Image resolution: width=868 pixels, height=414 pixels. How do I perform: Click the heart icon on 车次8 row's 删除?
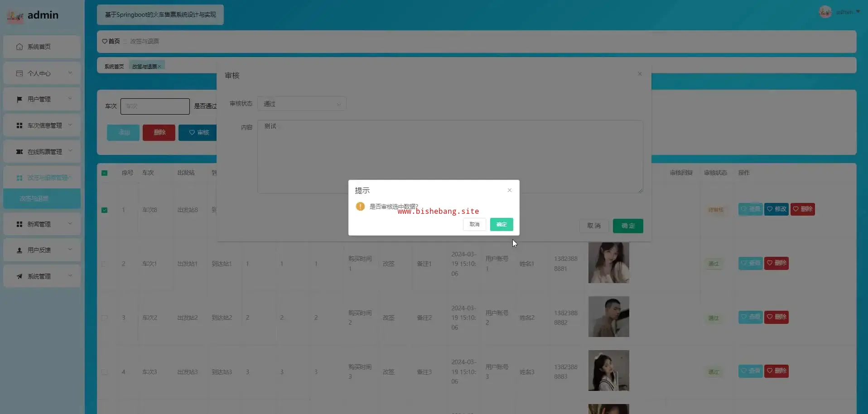tap(796, 209)
